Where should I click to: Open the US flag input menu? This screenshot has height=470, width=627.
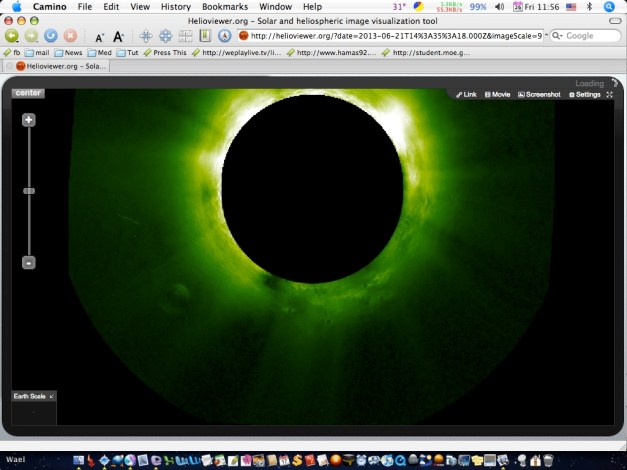click(x=571, y=7)
